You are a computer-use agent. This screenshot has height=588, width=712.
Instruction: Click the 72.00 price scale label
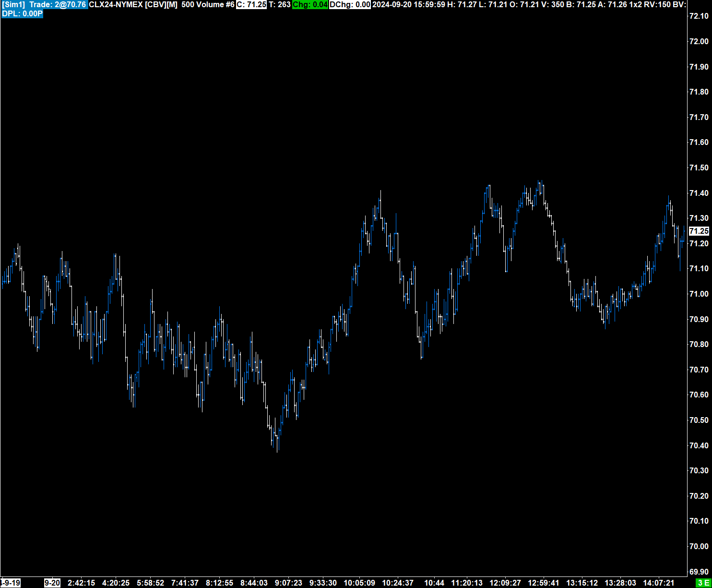699,41
